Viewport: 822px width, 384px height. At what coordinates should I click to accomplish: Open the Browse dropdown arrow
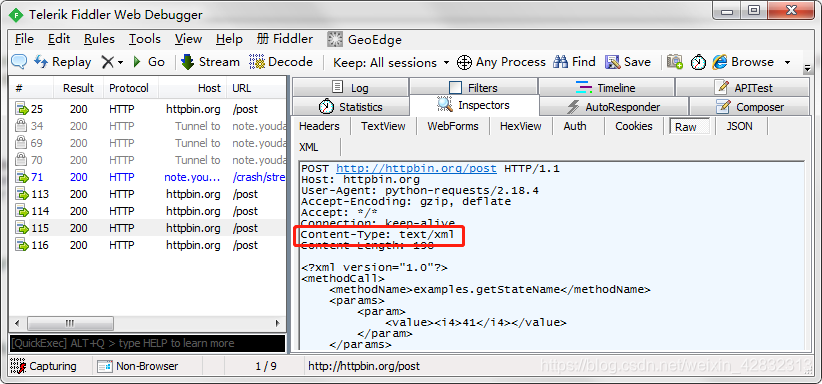[x=787, y=62]
